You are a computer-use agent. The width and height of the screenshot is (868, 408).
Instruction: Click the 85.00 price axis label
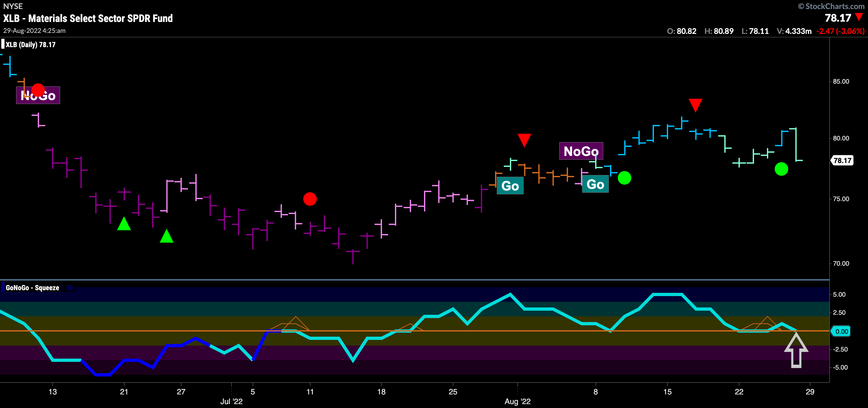[841, 82]
